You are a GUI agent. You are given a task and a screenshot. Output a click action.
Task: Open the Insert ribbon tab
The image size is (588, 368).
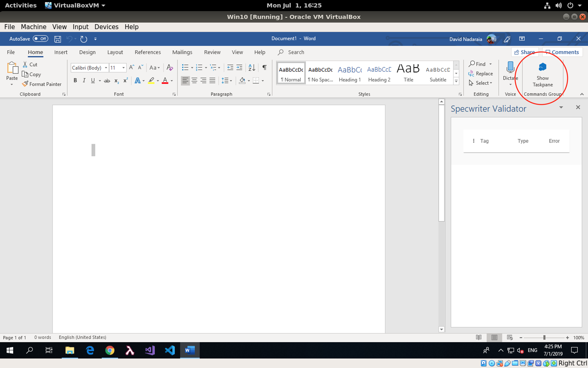click(61, 52)
